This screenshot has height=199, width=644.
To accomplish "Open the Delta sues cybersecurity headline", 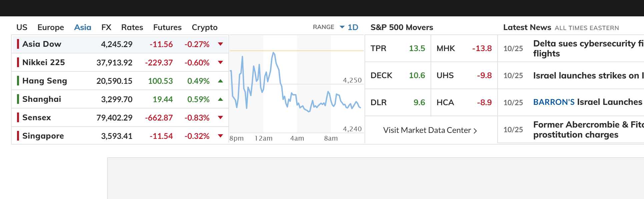I will coord(588,48).
